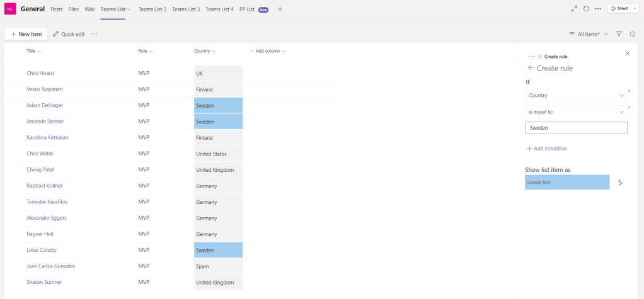The height and width of the screenshot is (299, 644).
Task: Open the list information icon
Action: pos(632,34)
